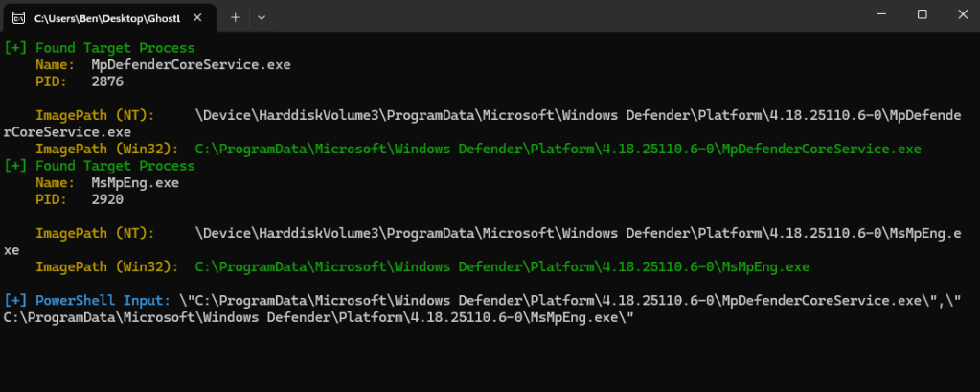Click the second Found Target Process line
The image size is (980, 392).
100,166
